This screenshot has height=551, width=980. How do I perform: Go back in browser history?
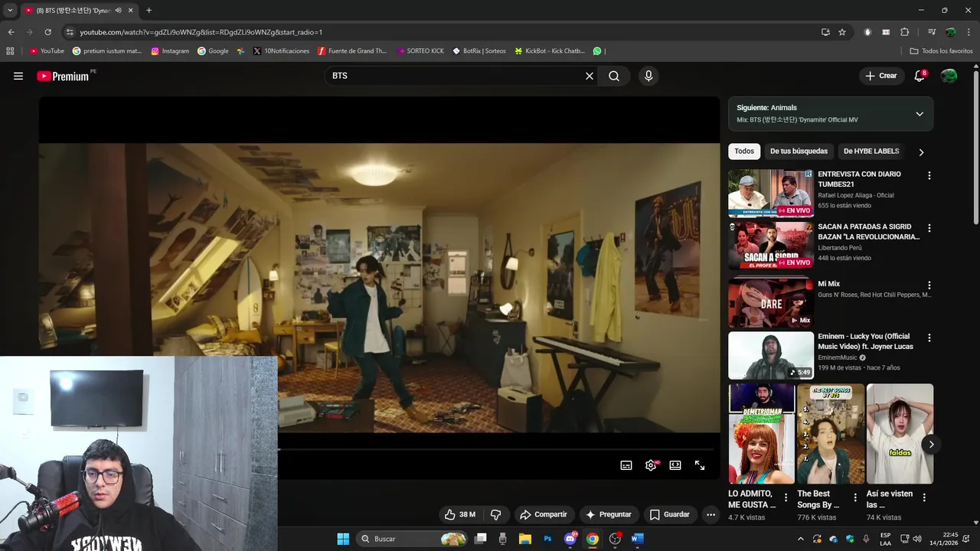[11, 32]
